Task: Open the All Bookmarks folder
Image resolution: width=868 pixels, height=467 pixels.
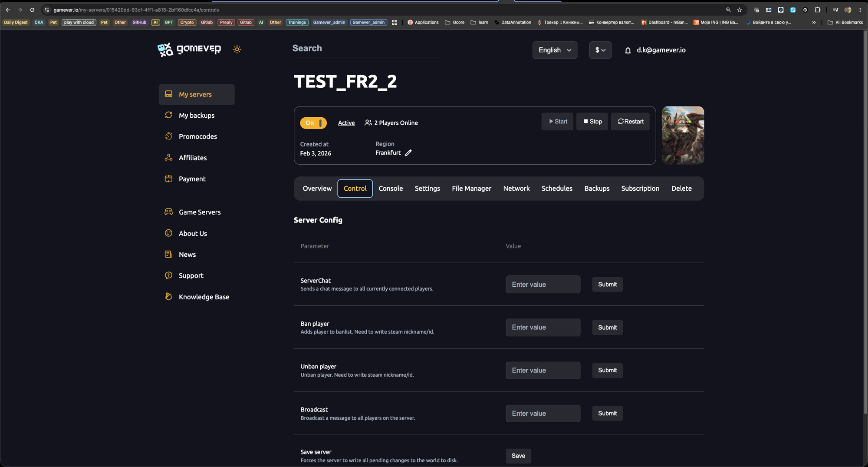Action: (x=845, y=22)
